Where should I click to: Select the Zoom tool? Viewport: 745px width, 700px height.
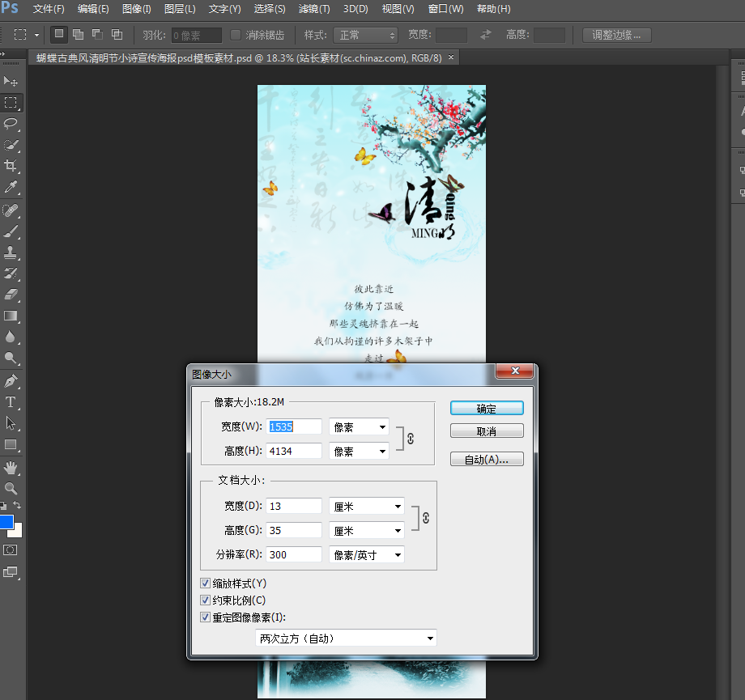click(x=11, y=488)
